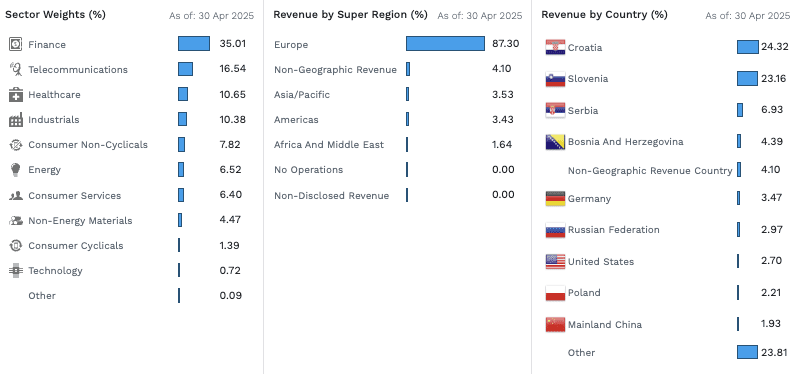Click the Mainland China label

[605, 325]
